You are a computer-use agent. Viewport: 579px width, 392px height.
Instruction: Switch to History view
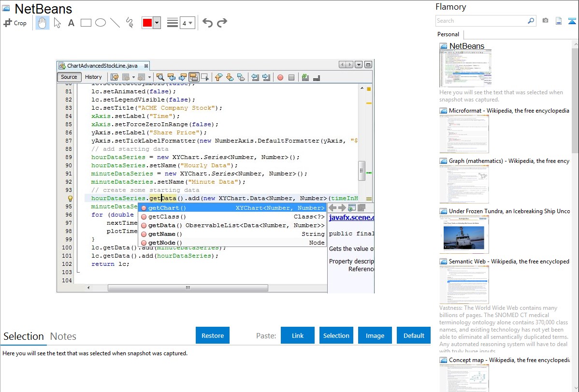93,77
